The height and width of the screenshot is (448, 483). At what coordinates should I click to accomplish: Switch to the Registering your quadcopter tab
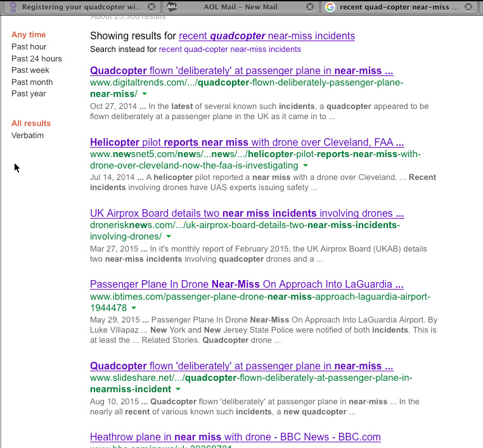click(82, 7)
